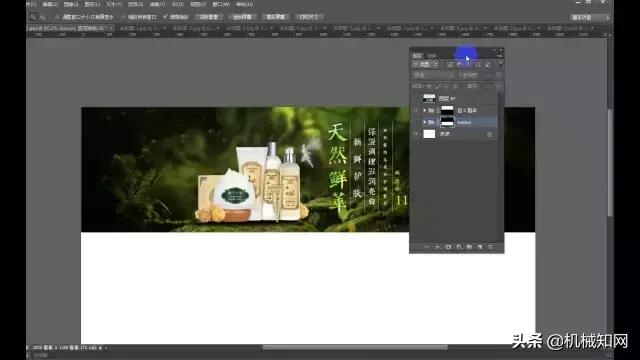Toggle 缩放所有窗口 checkbox
Screen dimensions: 640x360
(123, 17)
